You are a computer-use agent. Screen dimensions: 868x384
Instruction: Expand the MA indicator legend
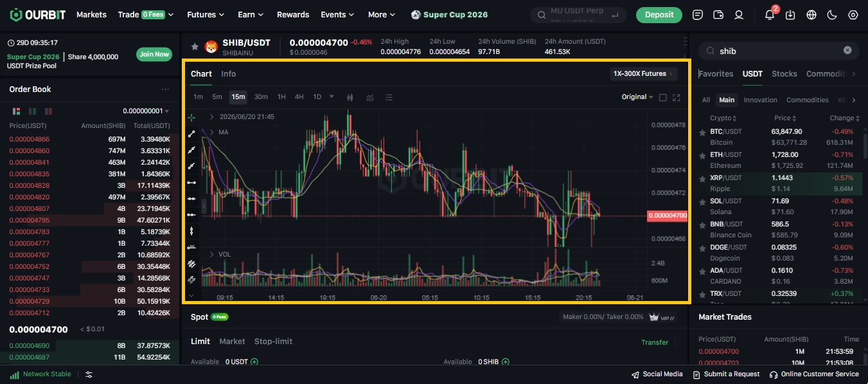click(x=211, y=132)
